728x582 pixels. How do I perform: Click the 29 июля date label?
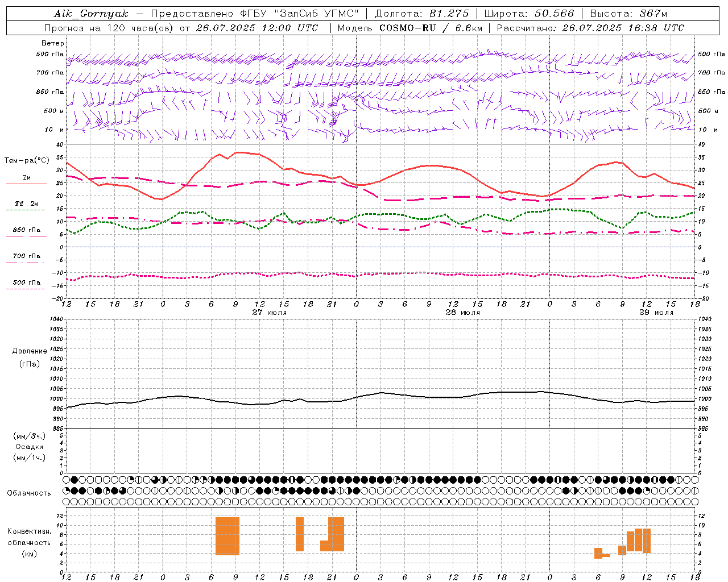[656, 313]
